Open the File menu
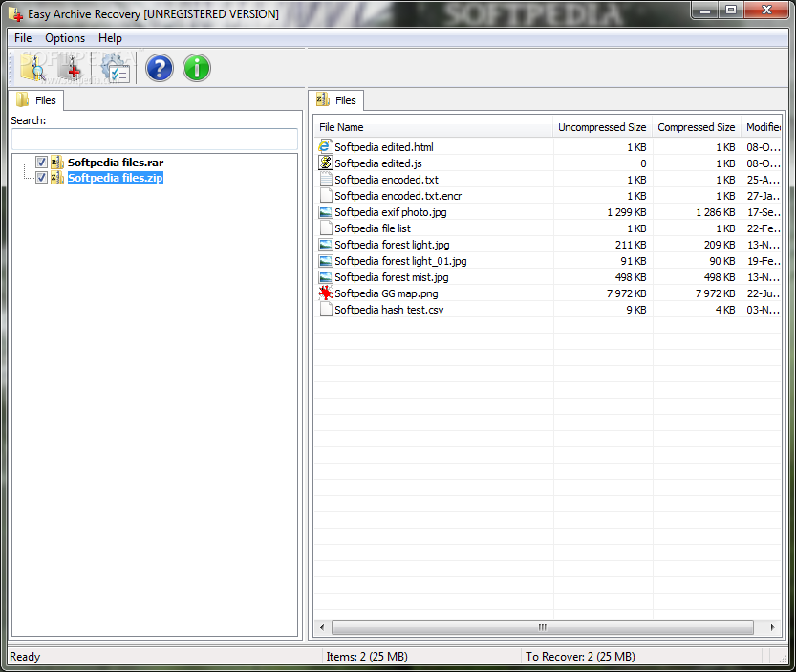The image size is (796, 672). tap(23, 38)
